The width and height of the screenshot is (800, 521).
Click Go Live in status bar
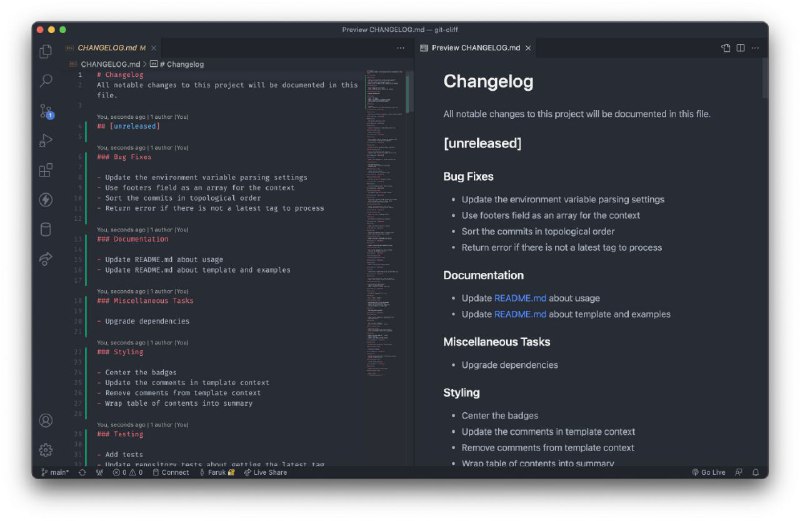(709, 473)
